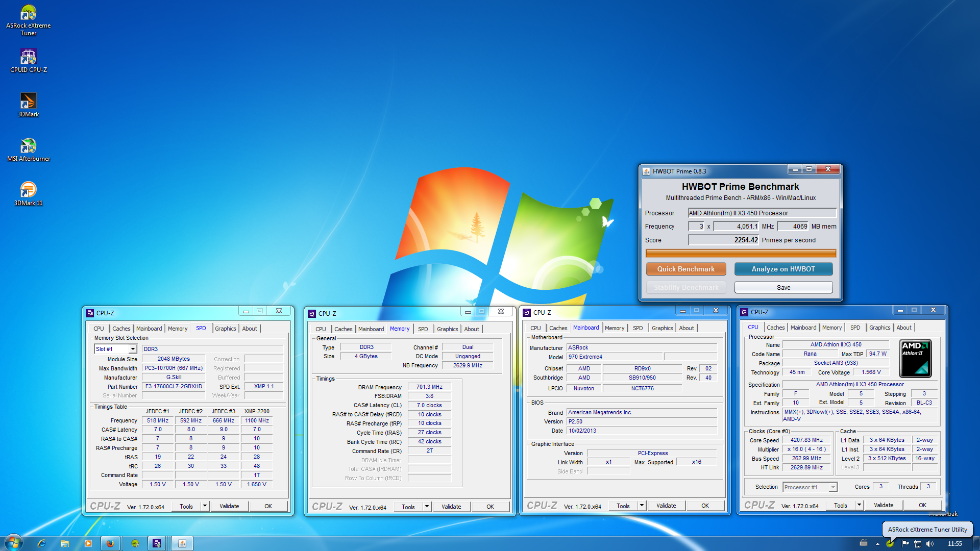This screenshot has height=551, width=980.
Task: Open Tools dropdown arrow in CPU window
Action: coord(859,505)
